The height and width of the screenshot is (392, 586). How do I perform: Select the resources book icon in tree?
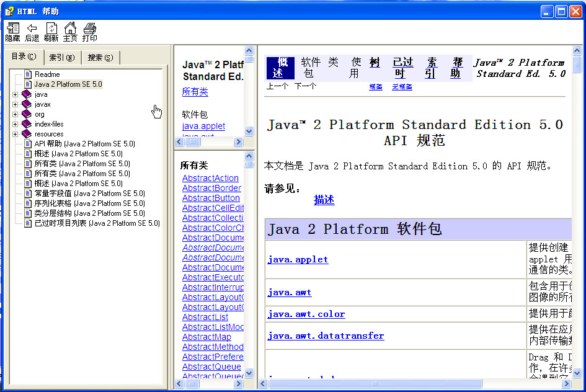(x=27, y=134)
